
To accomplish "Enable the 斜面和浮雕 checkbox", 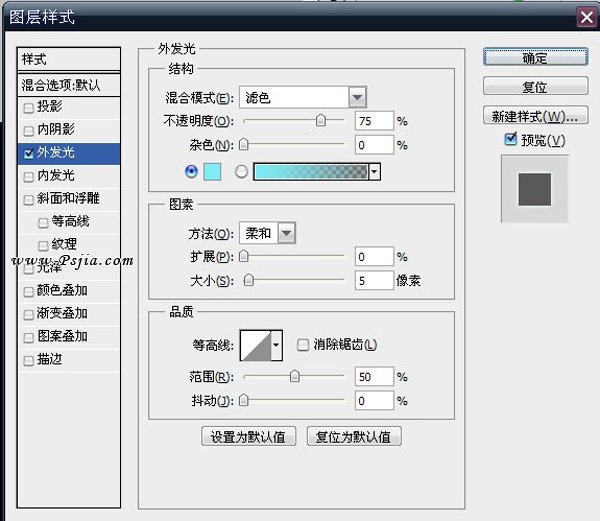I will pos(28,200).
